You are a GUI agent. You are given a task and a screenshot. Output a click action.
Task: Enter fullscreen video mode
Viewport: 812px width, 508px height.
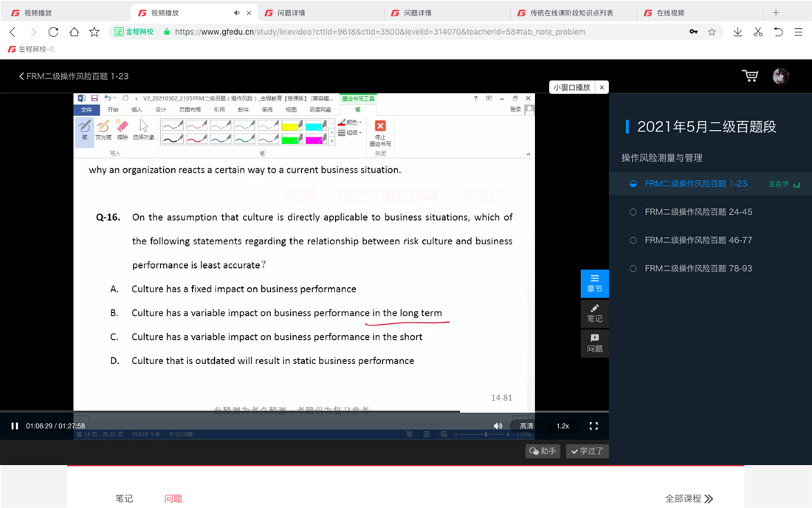(x=593, y=425)
